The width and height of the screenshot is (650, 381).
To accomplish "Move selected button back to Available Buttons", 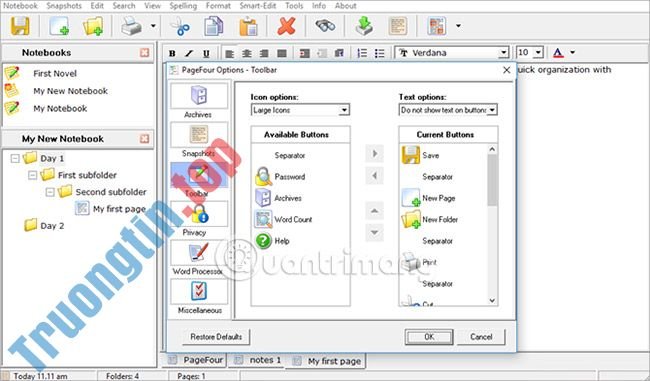I will (x=374, y=176).
